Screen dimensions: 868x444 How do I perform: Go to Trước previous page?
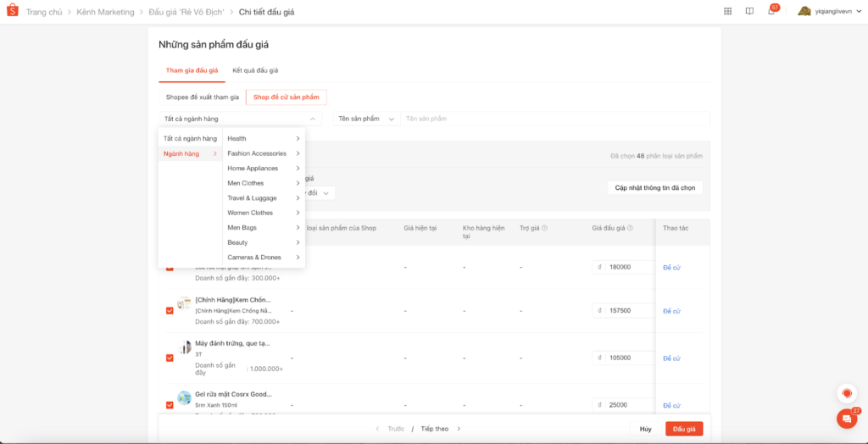391,429
